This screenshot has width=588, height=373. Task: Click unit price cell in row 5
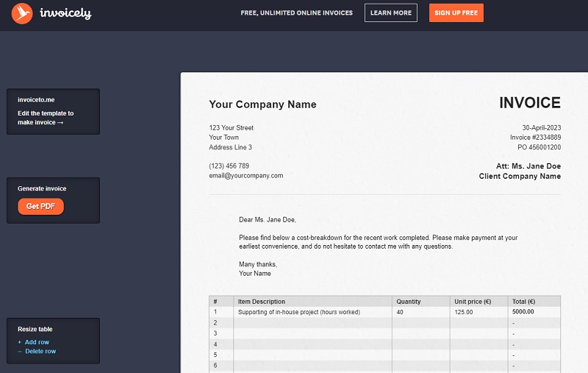(x=479, y=355)
